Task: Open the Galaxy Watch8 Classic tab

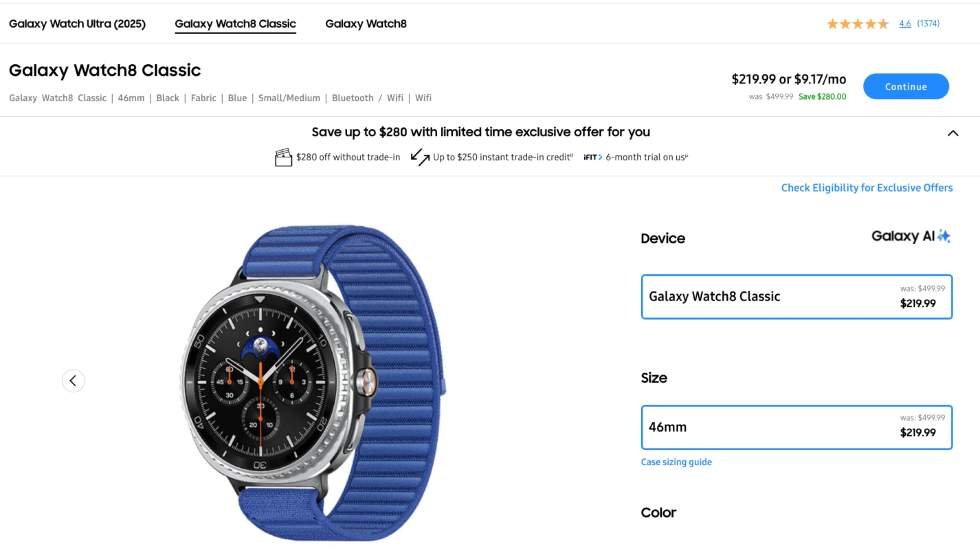Action: tap(235, 24)
